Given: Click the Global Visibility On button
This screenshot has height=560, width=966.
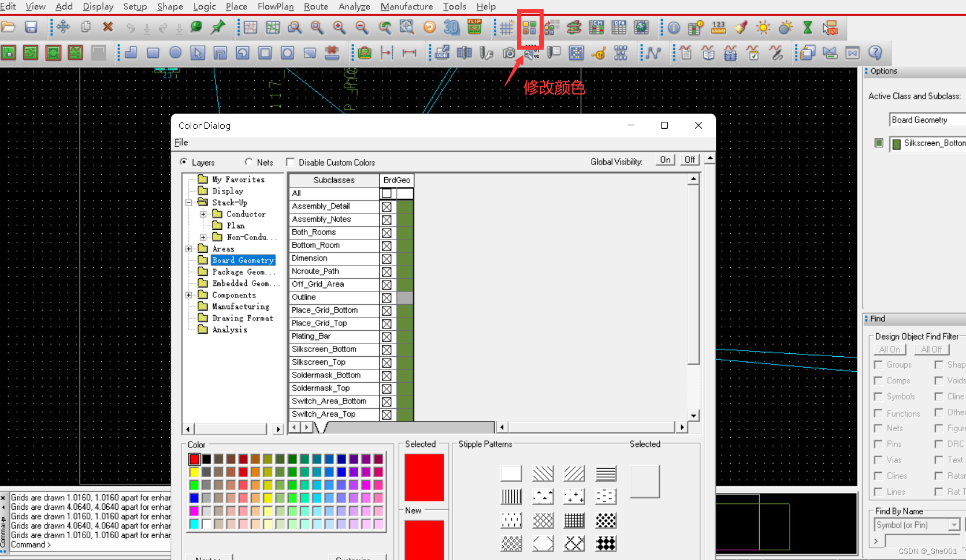Looking at the screenshot, I should click(x=665, y=160).
